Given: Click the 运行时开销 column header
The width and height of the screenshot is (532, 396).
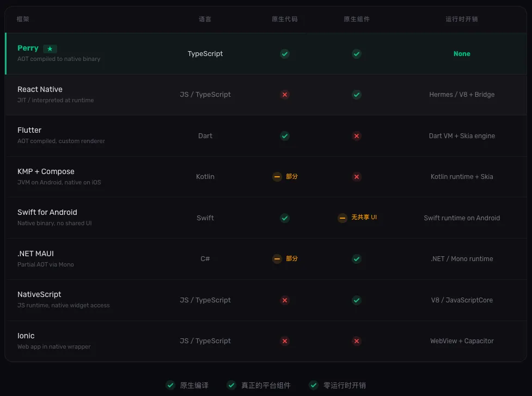Looking at the screenshot, I should pos(462,19).
